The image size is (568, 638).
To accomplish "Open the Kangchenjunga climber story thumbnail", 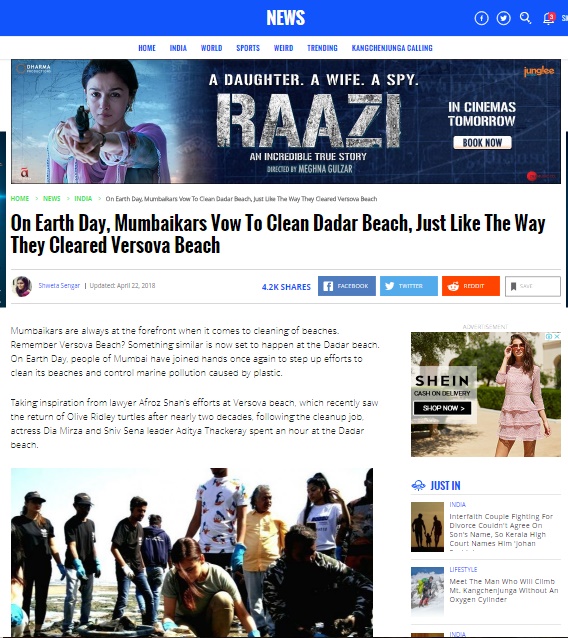I will pos(427,592).
